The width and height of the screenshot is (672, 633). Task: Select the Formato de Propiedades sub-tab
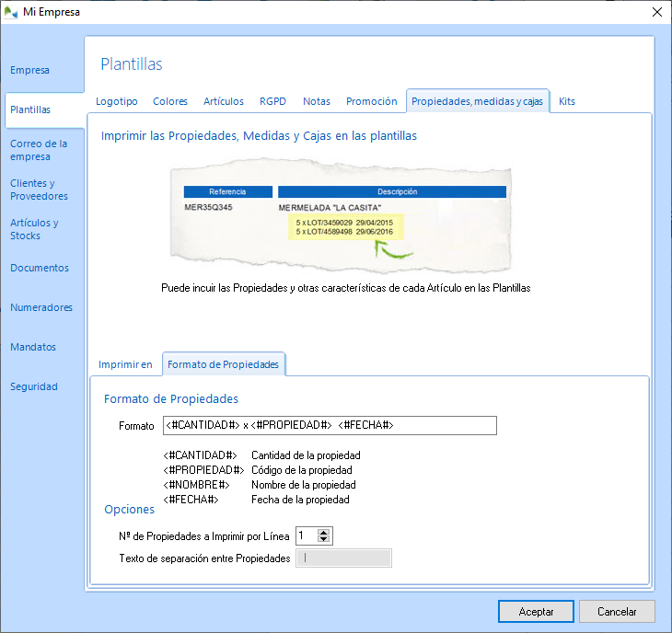coord(223,364)
